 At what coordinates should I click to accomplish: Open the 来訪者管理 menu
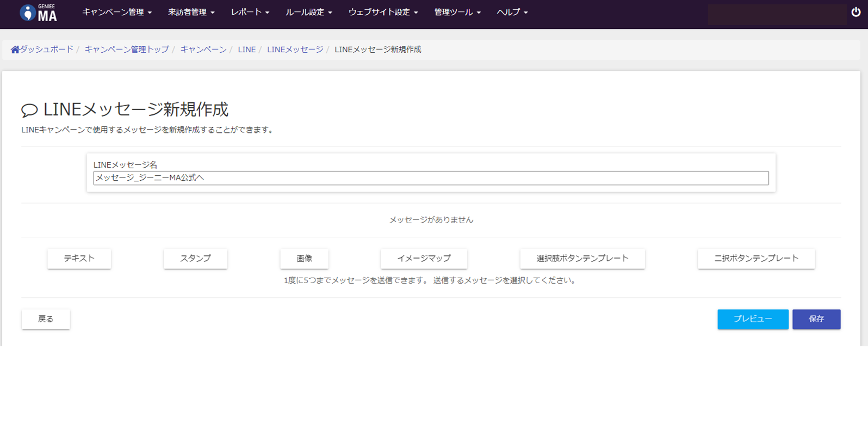pyautogui.click(x=191, y=12)
